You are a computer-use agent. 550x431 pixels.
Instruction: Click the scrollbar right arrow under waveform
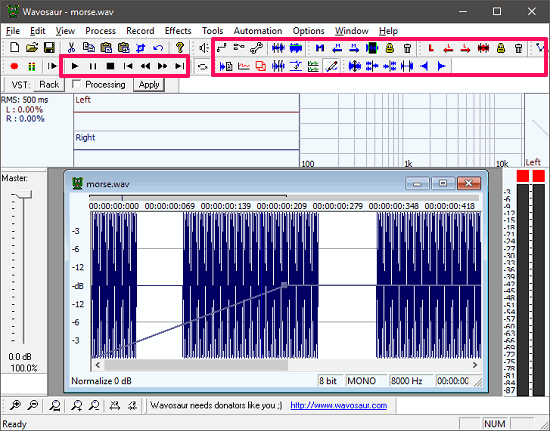coord(475,365)
